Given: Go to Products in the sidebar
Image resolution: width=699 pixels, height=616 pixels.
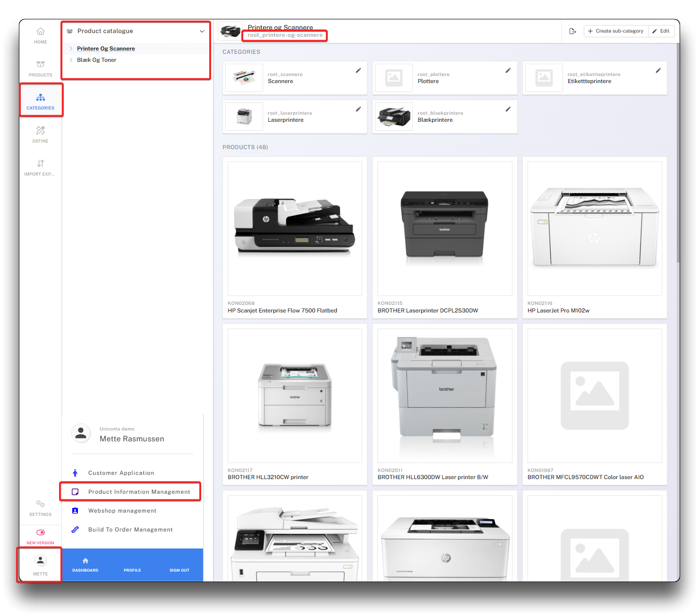Looking at the screenshot, I should pyautogui.click(x=41, y=68).
